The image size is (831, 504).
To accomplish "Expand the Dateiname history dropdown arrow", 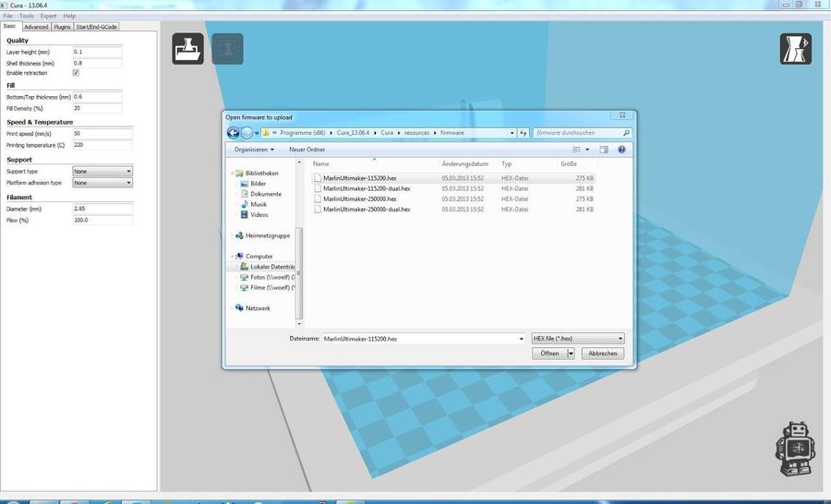I will 521,339.
